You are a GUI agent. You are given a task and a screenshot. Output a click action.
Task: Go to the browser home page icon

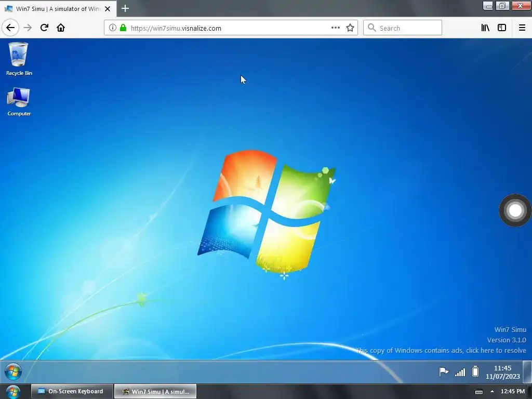coord(61,28)
